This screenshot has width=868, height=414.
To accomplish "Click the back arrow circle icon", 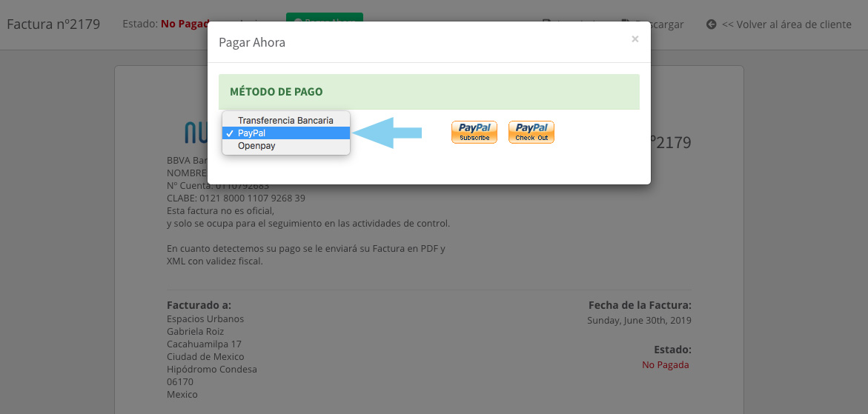I will [x=712, y=24].
